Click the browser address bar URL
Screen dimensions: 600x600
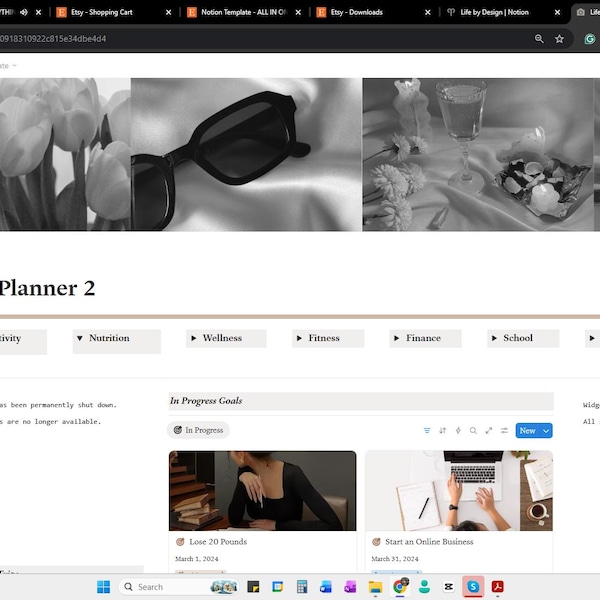pos(53,39)
